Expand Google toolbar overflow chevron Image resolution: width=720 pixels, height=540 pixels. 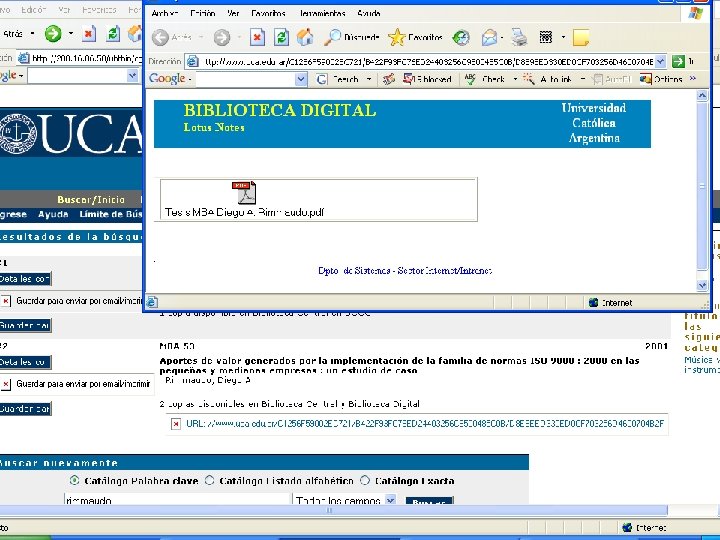[x=693, y=79]
